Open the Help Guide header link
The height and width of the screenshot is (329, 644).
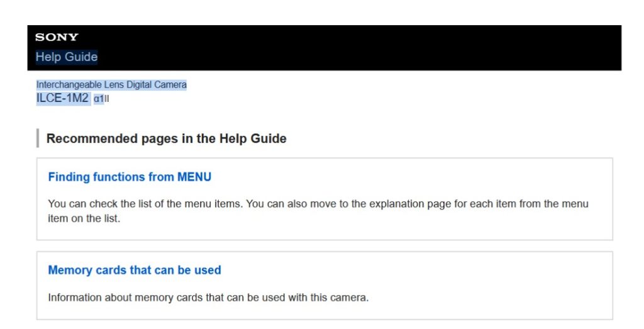[x=66, y=57]
